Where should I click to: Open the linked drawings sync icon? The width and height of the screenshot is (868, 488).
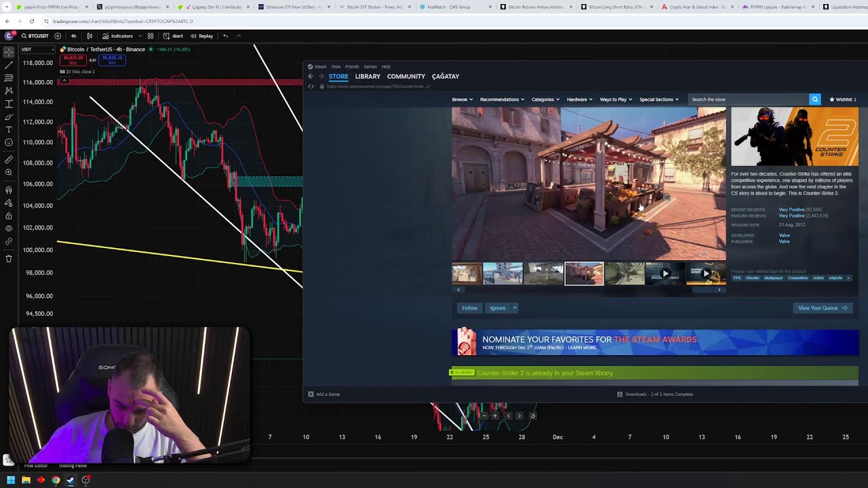(x=9, y=242)
